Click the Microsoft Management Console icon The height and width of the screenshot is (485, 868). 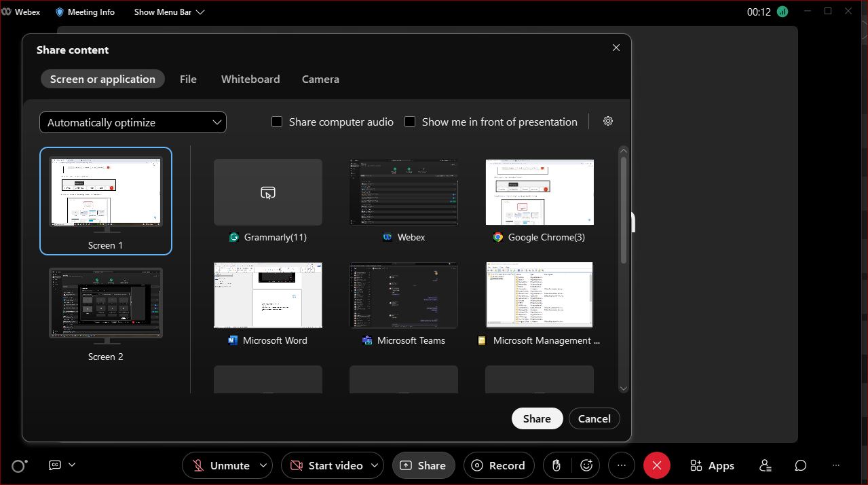pos(482,340)
